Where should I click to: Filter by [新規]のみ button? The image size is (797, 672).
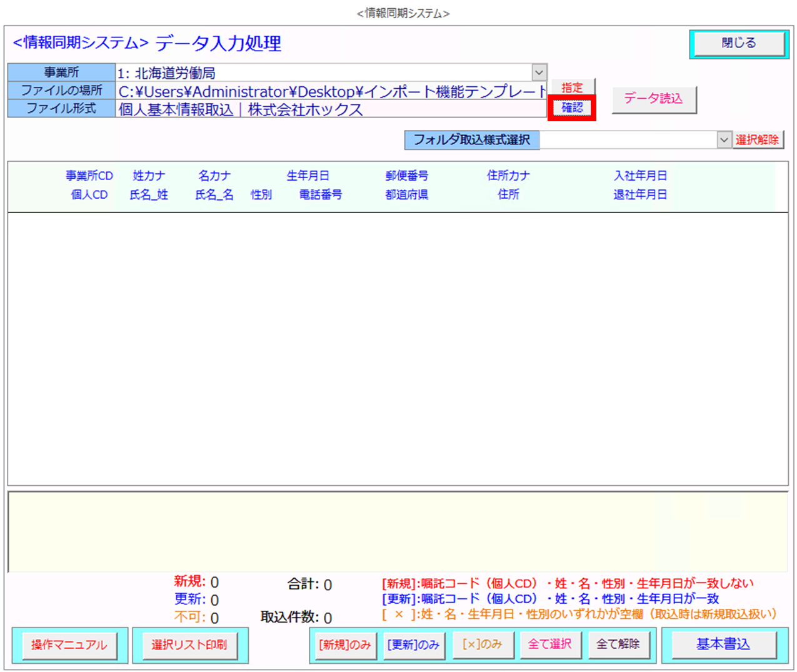[344, 644]
